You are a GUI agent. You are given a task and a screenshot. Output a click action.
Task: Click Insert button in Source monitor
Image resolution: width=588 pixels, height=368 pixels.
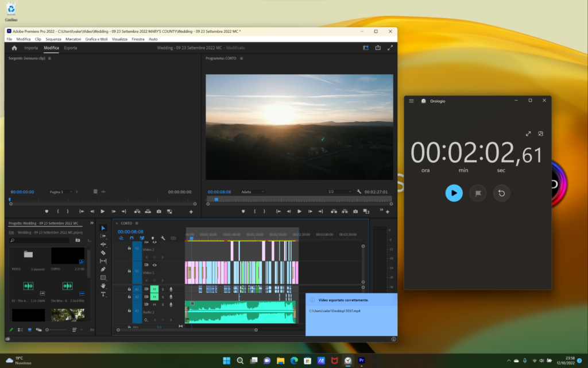tap(137, 212)
